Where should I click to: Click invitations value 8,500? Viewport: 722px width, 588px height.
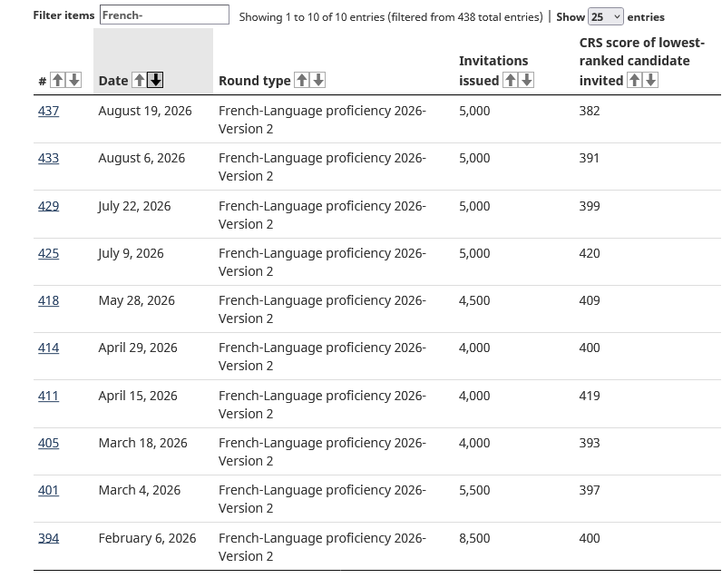[474, 538]
